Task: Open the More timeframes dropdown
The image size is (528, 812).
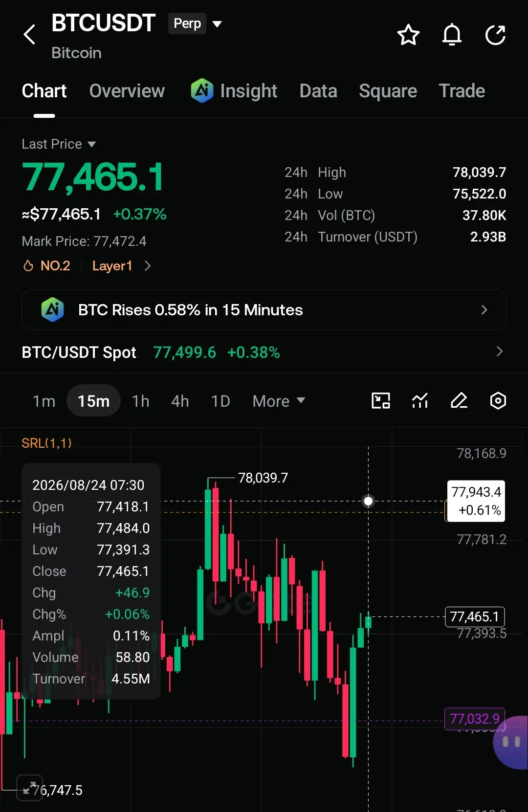Action: (279, 401)
